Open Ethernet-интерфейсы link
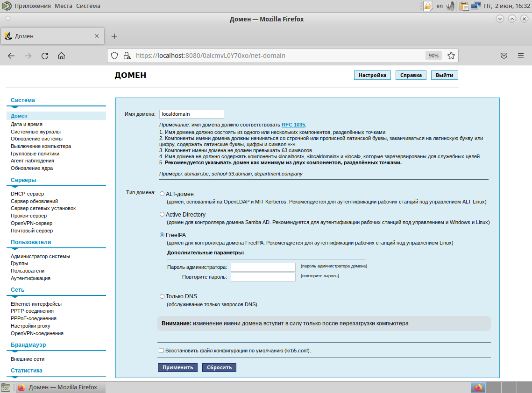The image size is (532, 393). tap(36, 304)
